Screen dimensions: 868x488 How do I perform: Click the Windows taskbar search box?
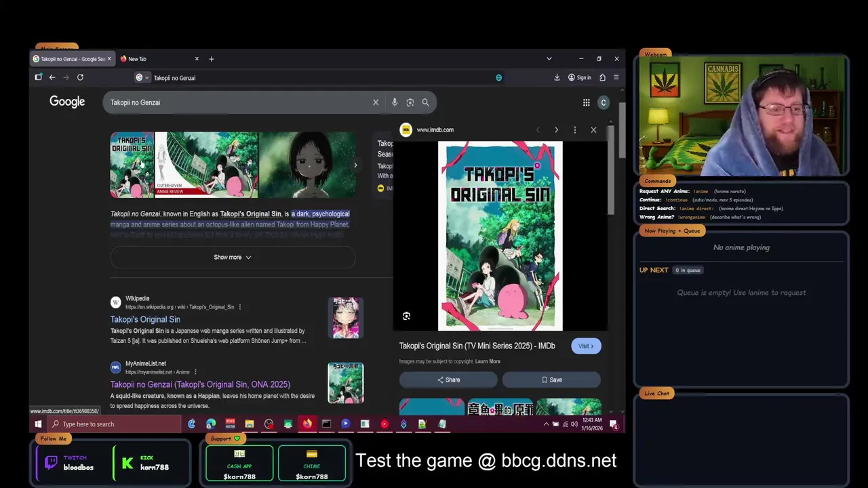(115, 424)
